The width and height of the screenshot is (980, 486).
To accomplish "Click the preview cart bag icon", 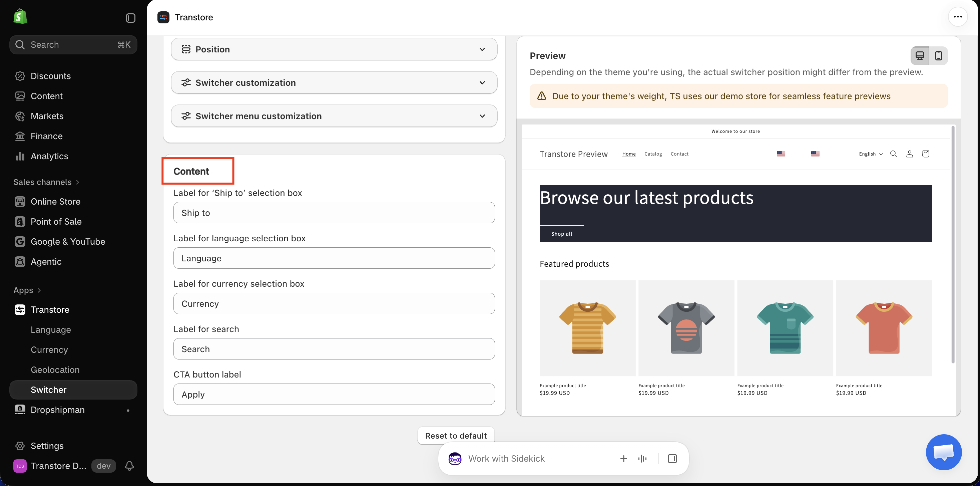I will click(926, 154).
